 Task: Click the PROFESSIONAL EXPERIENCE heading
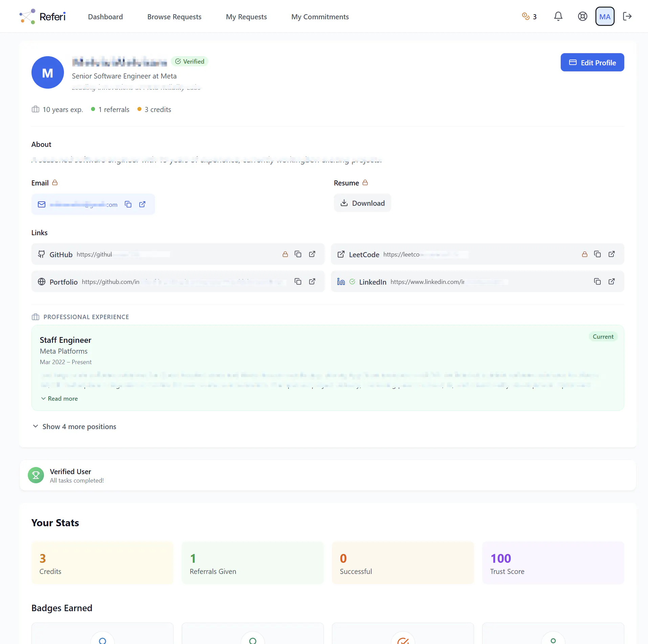(86, 317)
